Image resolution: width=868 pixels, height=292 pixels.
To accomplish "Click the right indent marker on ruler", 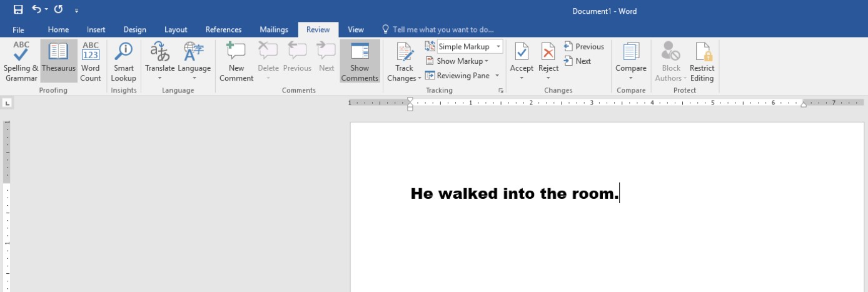I will (x=804, y=104).
